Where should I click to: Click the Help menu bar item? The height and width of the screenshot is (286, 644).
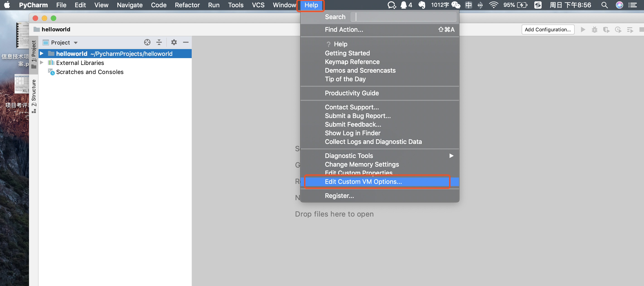(310, 5)
